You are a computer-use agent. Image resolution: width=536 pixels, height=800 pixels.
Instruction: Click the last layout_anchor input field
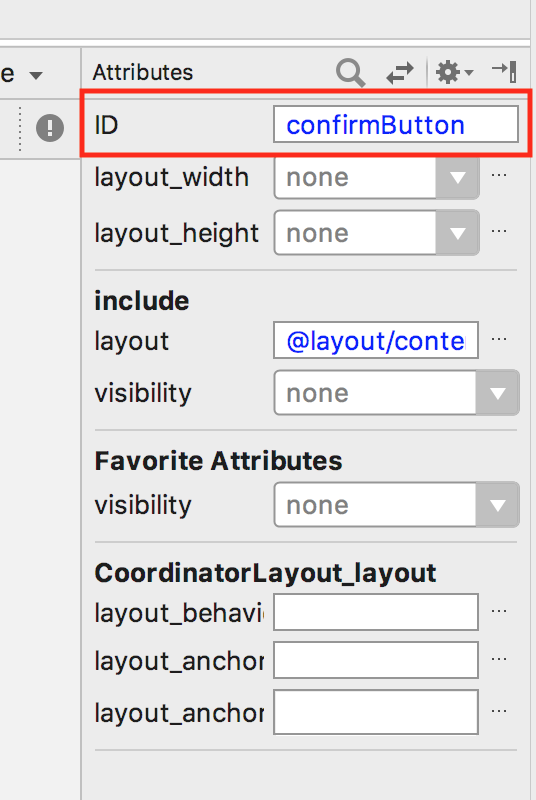(376, 712)
